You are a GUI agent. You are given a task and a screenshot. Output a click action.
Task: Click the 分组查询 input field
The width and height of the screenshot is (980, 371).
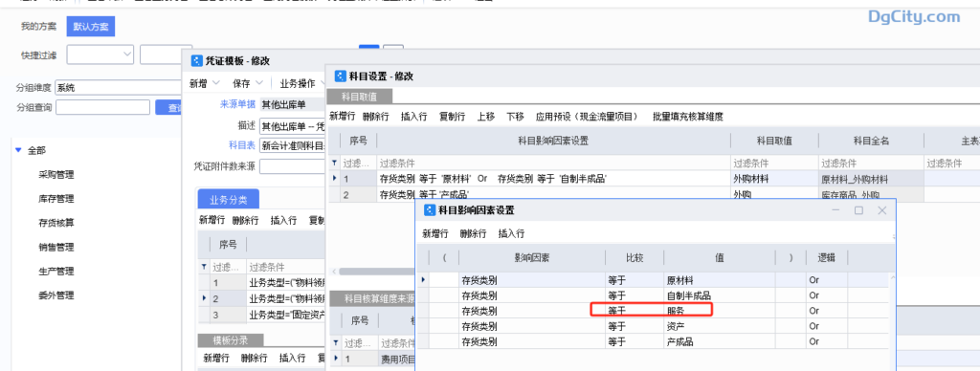coord(102,107)
